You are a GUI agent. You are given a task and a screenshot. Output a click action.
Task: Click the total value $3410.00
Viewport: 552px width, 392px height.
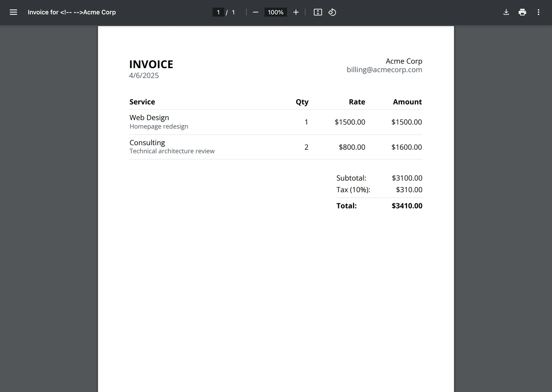[x=407, y=206]
